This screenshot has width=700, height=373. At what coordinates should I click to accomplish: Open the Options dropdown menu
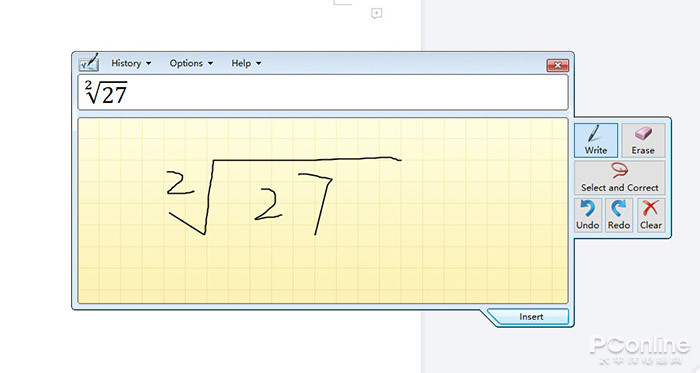(191, 63)
